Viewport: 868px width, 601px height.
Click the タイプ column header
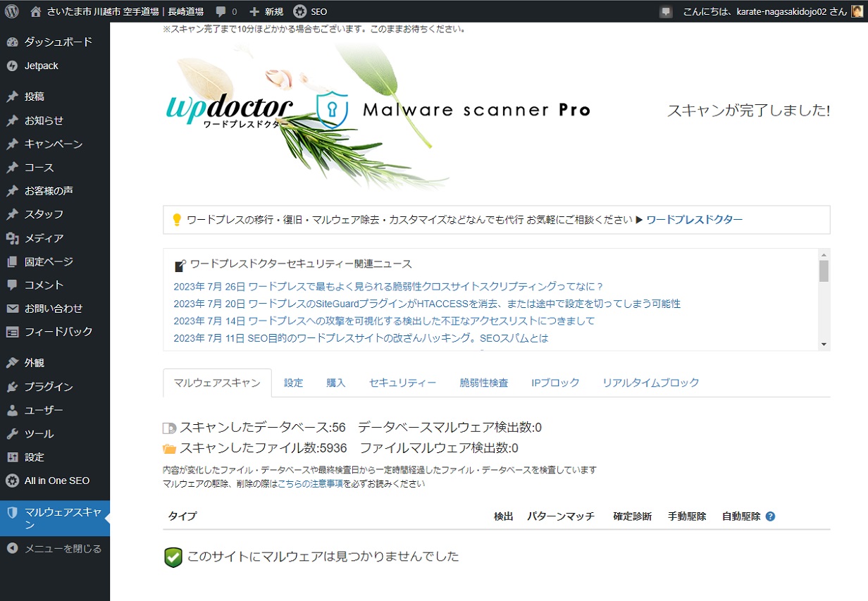coord(182,516)
